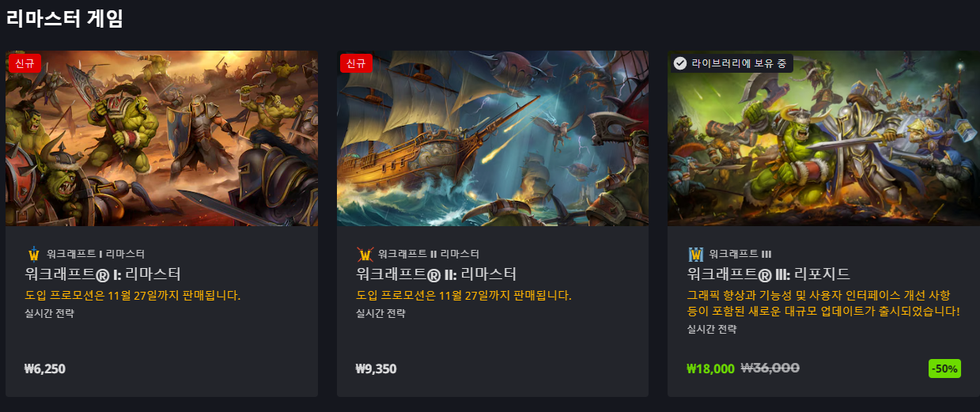The image size is (980, 412).
Task: Click the Warcraft II Remastered game icon
Action: (365, 254)
